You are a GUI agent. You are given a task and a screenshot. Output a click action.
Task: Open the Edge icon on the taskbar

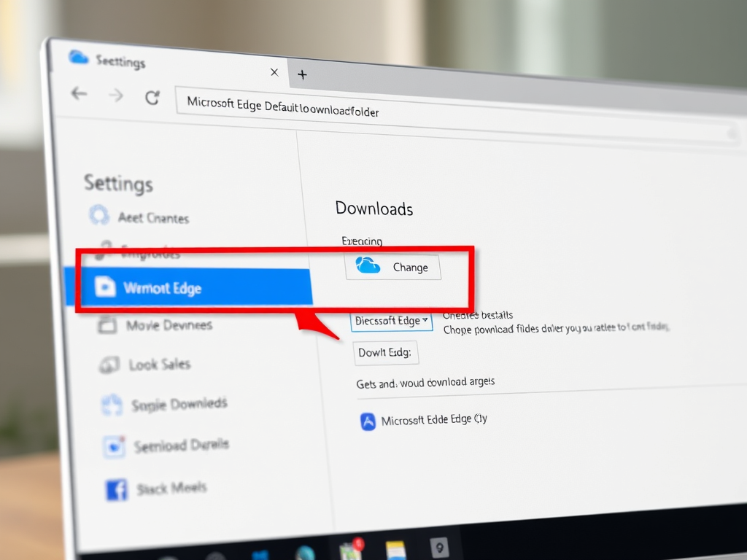click(x=305, y=553)
